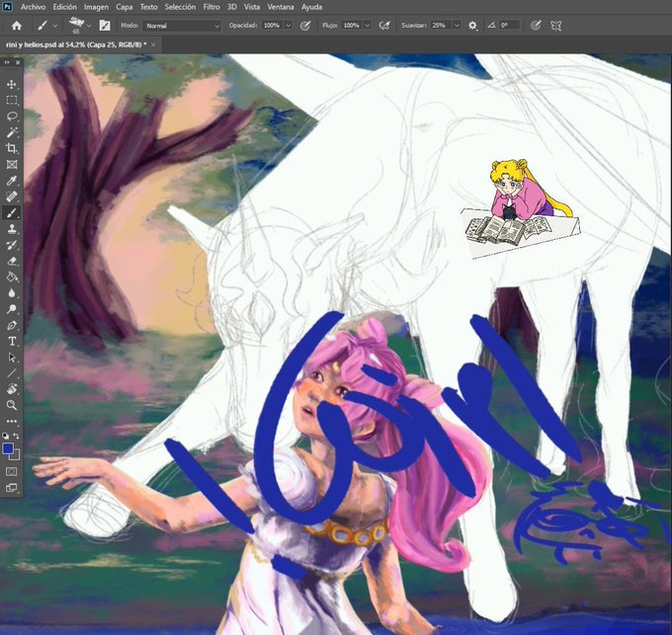
Task: Open the Ayuda menu
Action: [x=311, y=7]
